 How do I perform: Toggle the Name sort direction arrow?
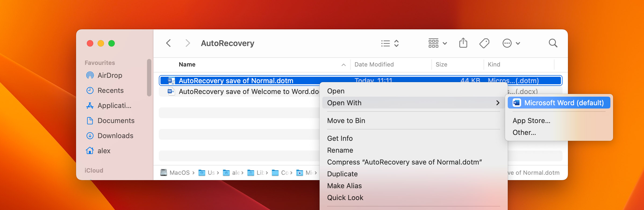tap(344, 65)
